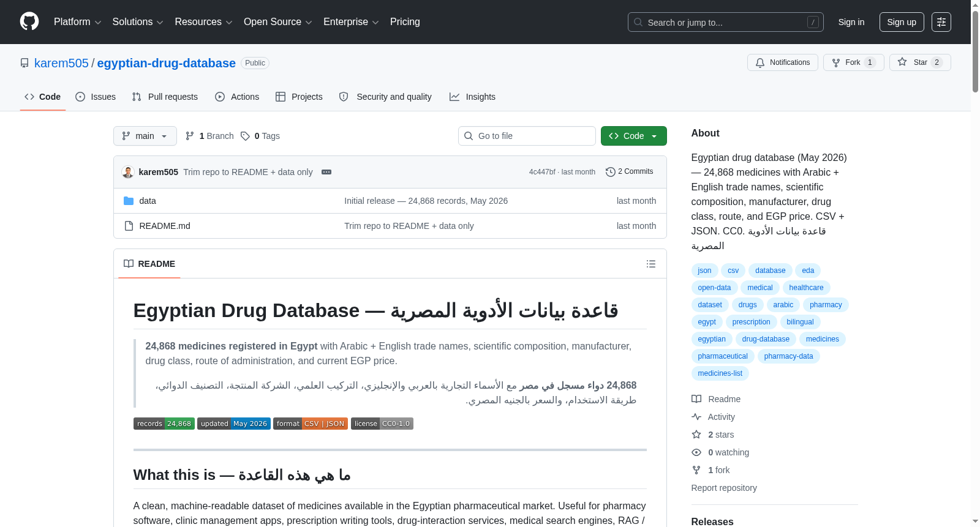980x527 pixels.
Task: Open commit hash 4c447bf
Action: click(542, 172)
